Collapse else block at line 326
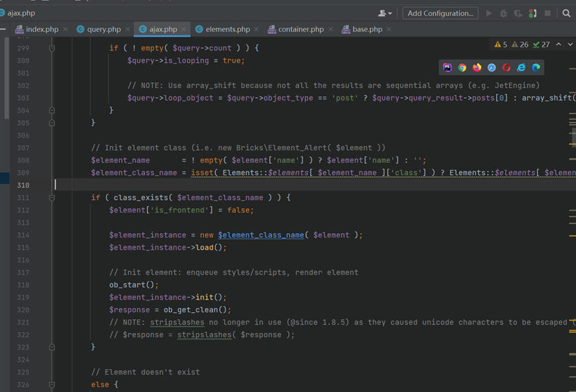Screen dimensions: 576x392 tap(52, 384)
